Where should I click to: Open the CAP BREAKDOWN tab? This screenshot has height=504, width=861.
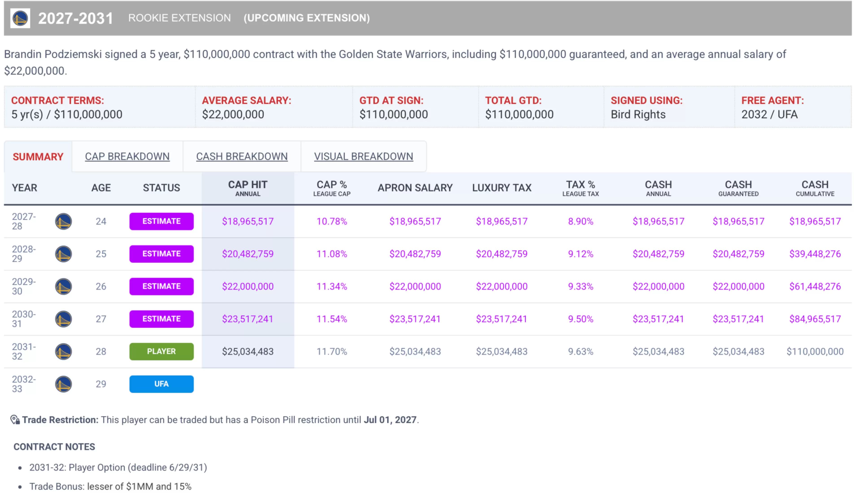(x=128, y=157)
